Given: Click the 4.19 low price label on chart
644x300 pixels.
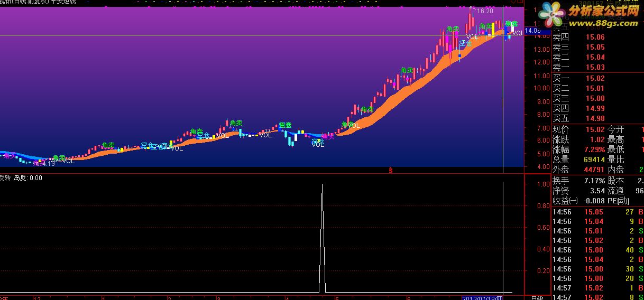Looking at the screenshot, I should tap(48, 163).
